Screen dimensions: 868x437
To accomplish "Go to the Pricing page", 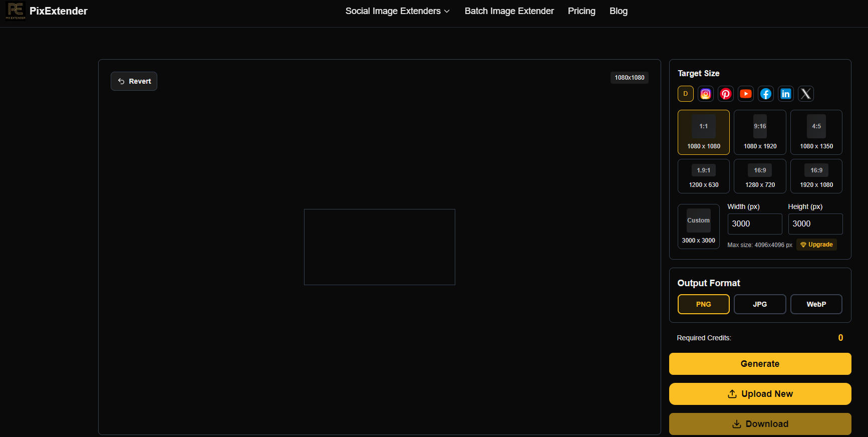I will click(x=581, y=11).
